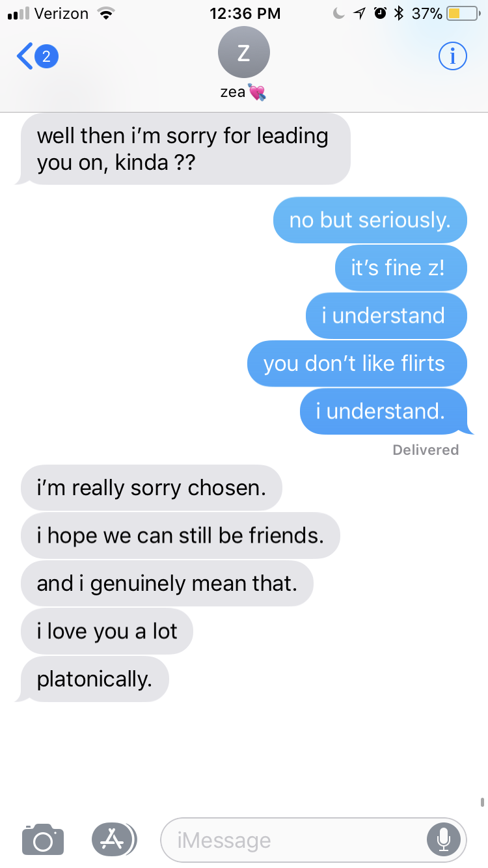
Task: Tap the "it's fine z!" sent message
Action: [x=401, y=268]
